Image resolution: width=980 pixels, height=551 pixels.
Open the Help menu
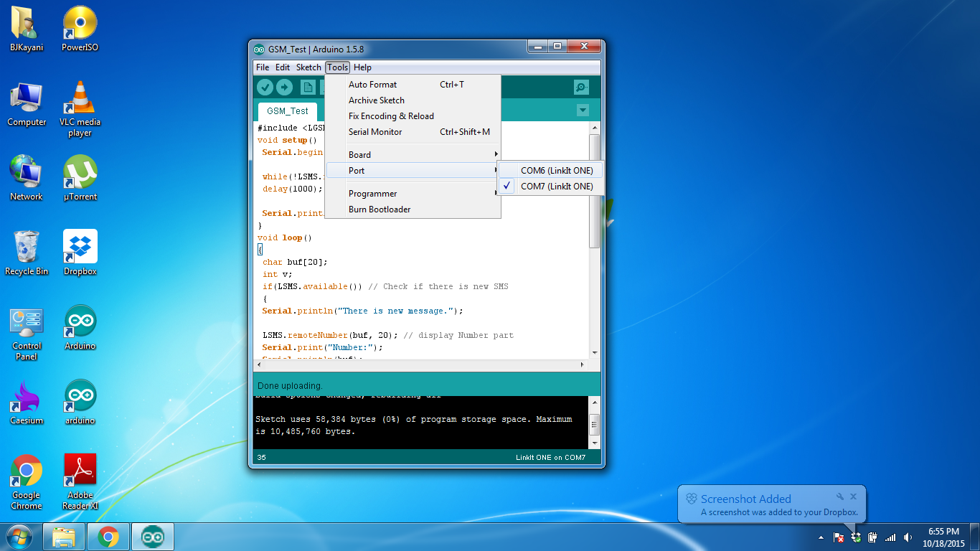[362, 67]
